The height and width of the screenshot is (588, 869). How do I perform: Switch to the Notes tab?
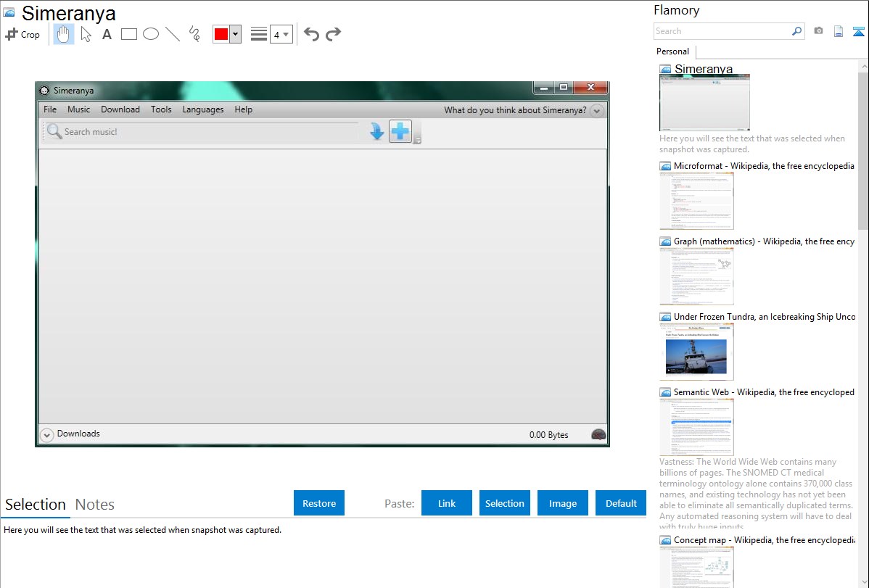(x=95, y=505)
